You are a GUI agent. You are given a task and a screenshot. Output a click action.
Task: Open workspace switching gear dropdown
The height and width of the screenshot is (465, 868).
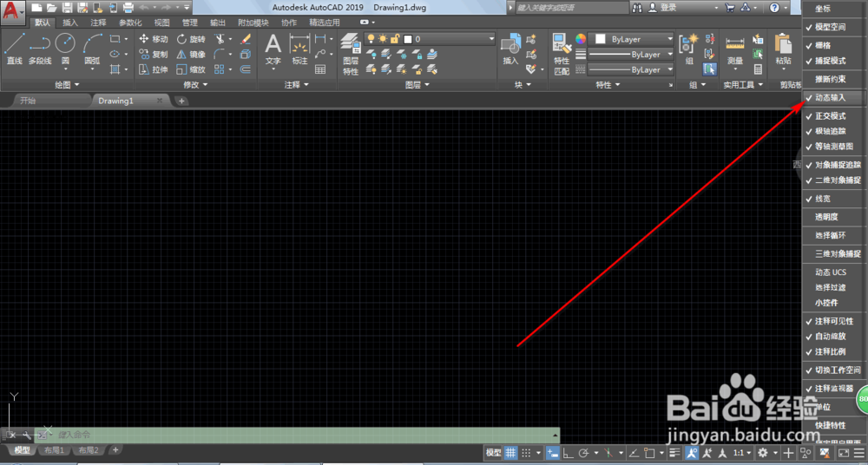click(766, 452)
